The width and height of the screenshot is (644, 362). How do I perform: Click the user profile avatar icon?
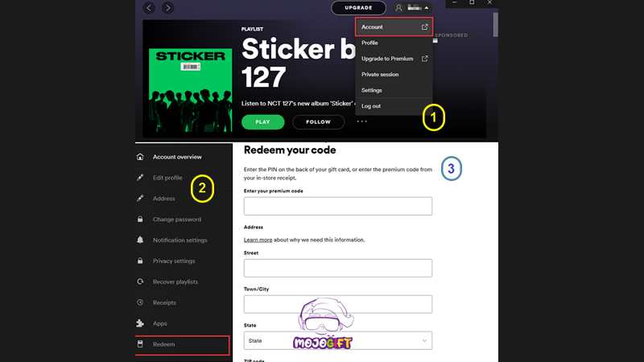[398, 7]
